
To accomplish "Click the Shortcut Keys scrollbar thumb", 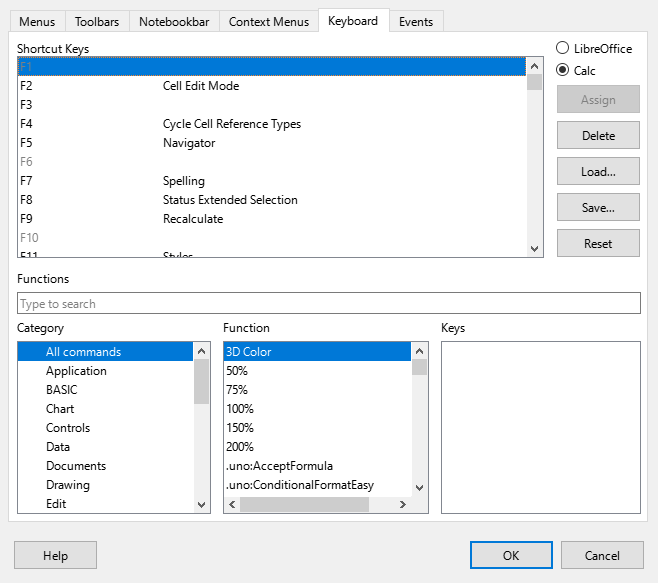I will coord(534,82).
